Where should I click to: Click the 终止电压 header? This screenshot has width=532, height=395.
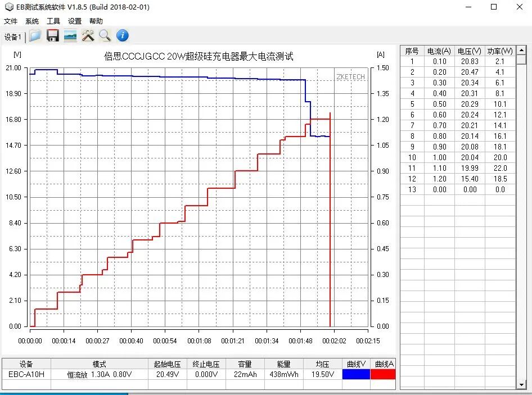(206, 364)
